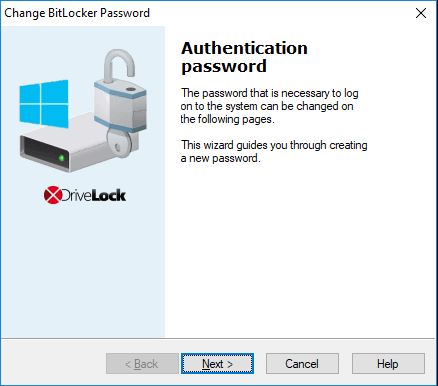Click the paragraph about logging on to system
Viewport: 438px width, 386px height.
click(x=269, y=106)
